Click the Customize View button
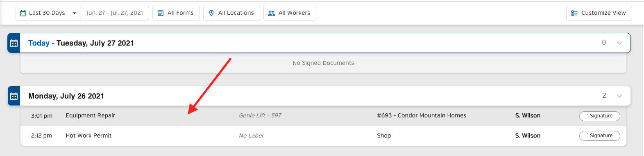Image resolution: width=644 pixels, height=156 pixels. [x=599, y=13]
